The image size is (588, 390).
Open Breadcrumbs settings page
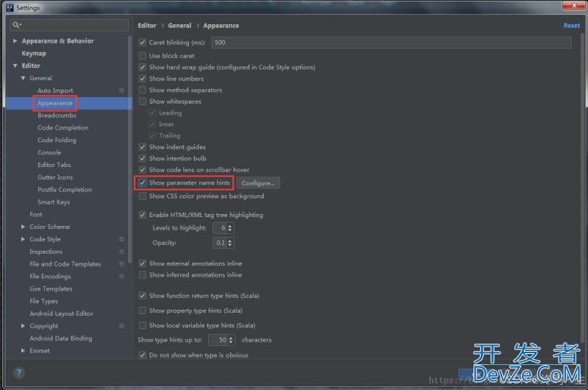57,116
